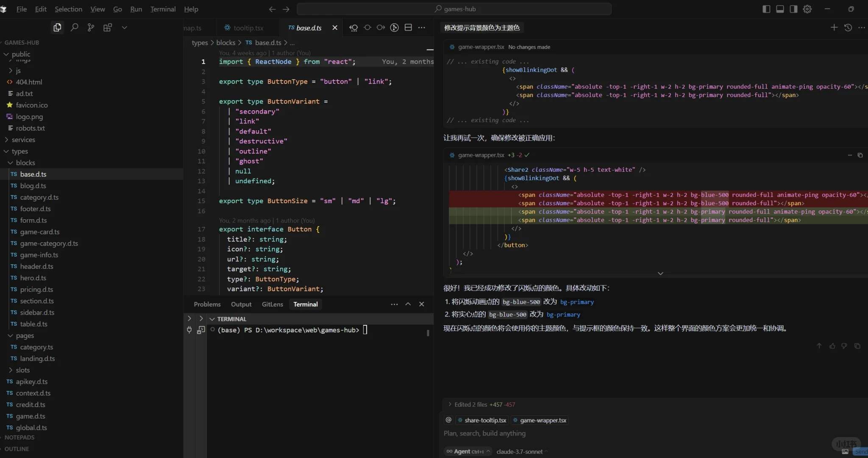Select the claude-3.7-sonnet model picker
The width and height of the screenshot is (868, 458).
tap(520, 452)
